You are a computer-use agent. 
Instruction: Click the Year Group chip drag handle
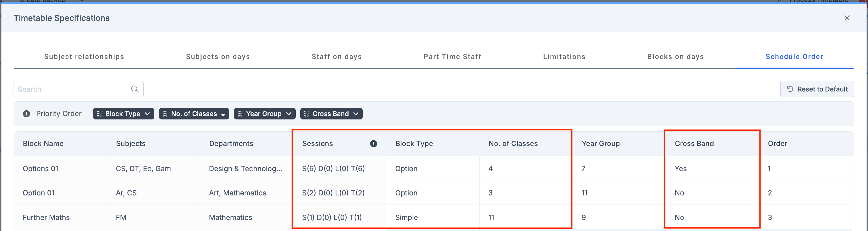click(x=240, y=114)
